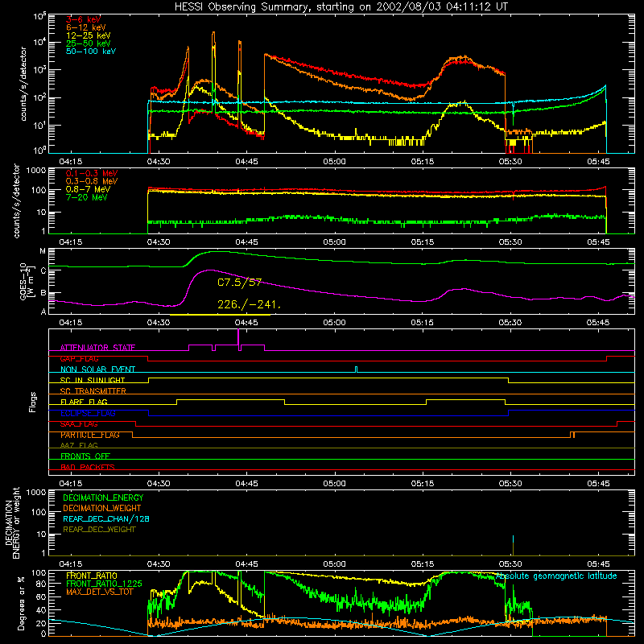The height and width of the screenshot is (644, 644).
Task: Click the NON_SOLAR_EVENT flag label
Action: pos(97,369)
